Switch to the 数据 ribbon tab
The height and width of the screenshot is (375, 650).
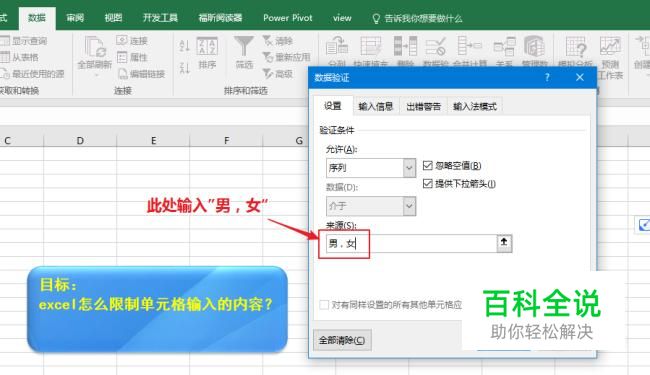(x=37, y=18)
